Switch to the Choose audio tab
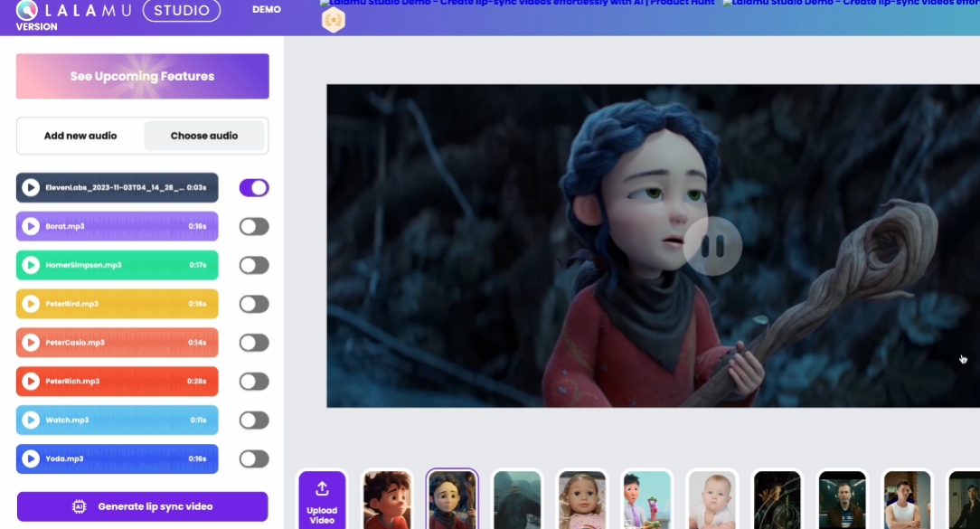Screen dimensions: 980x529 point(203,136)
